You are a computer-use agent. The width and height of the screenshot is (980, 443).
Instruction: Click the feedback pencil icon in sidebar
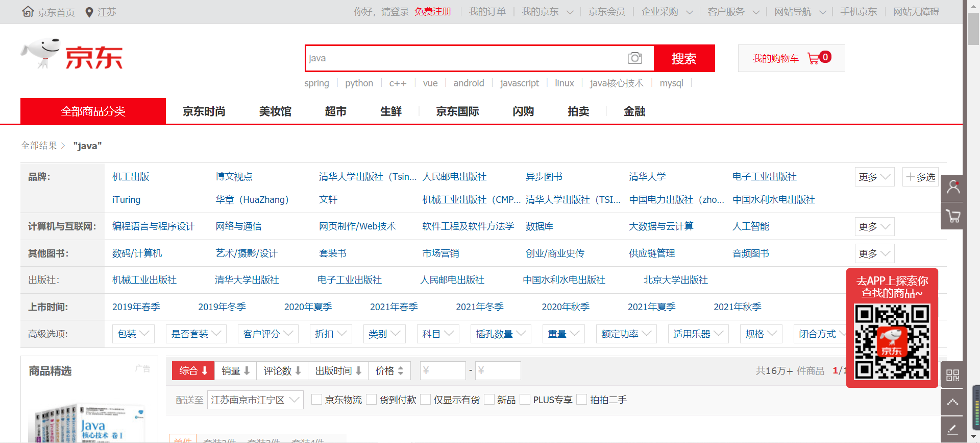pyautogui.click(x=952, y=430)
